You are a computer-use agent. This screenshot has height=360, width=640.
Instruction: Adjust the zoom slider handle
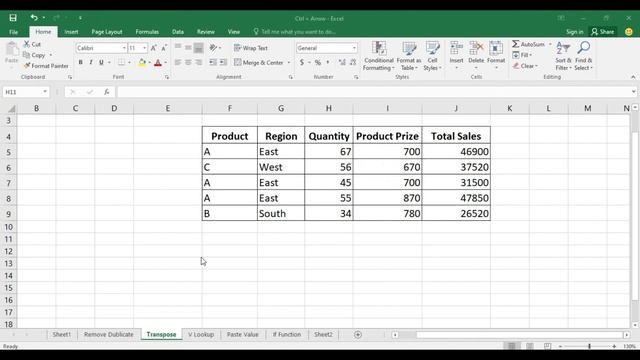point(589,346)
